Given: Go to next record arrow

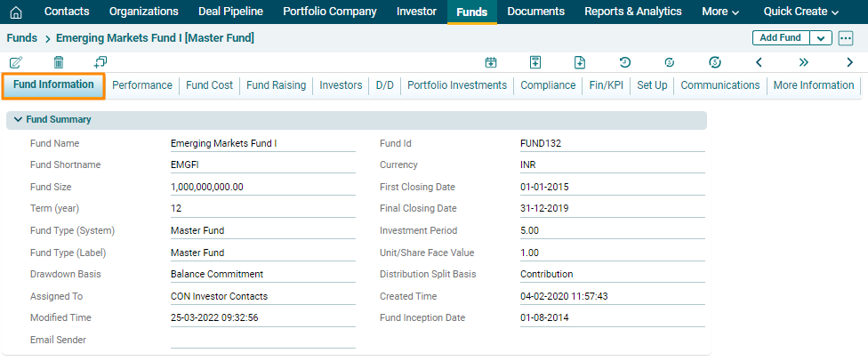Looking at the screenshot, I should 849,62.
